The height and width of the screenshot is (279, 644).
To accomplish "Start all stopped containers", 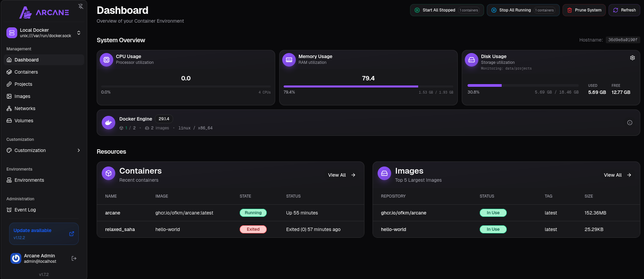I will [447, 10].
